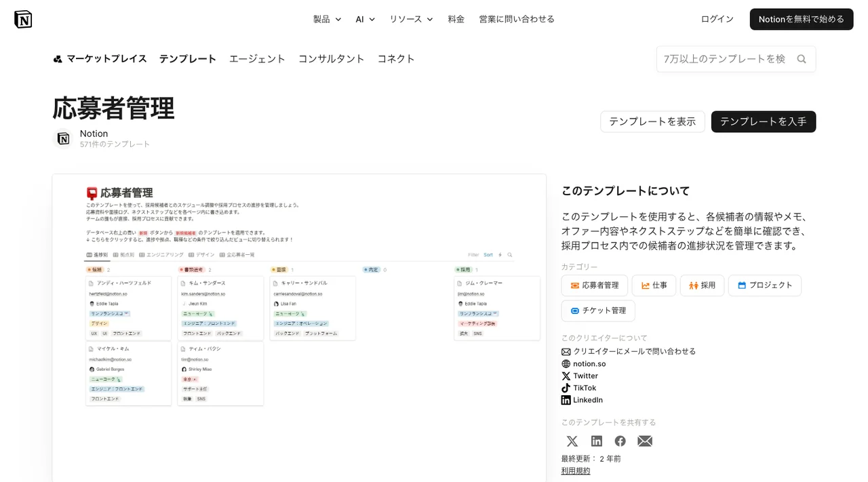This screenshot has width=868, height=482.
Task: Go to the 料金 page
Action: click(456, 19)
